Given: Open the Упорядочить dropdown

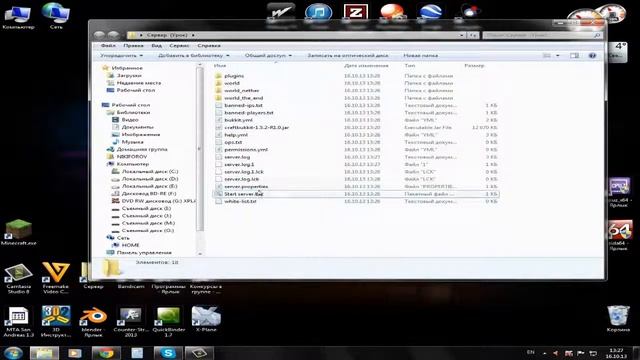Looking at the screenshot, I should pos(122,56).
